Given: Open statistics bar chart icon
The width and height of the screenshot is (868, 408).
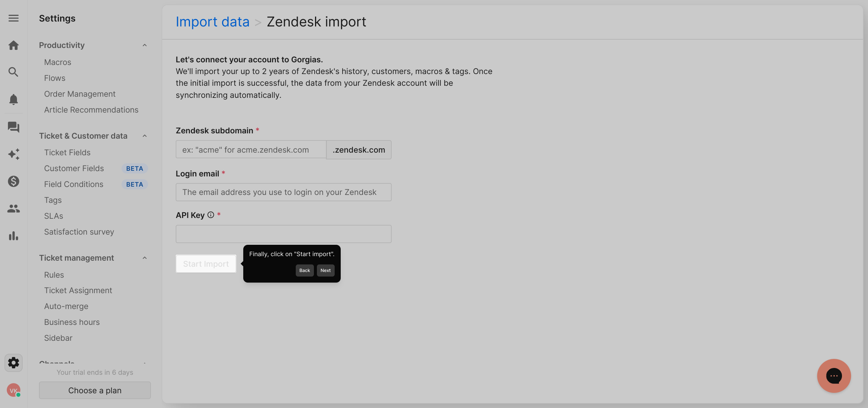Looking at the screenshot, I should 14,236.
